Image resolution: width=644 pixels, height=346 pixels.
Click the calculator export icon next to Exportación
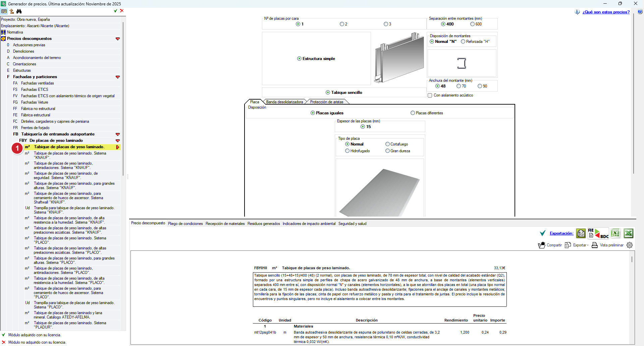tap(581, 233)
